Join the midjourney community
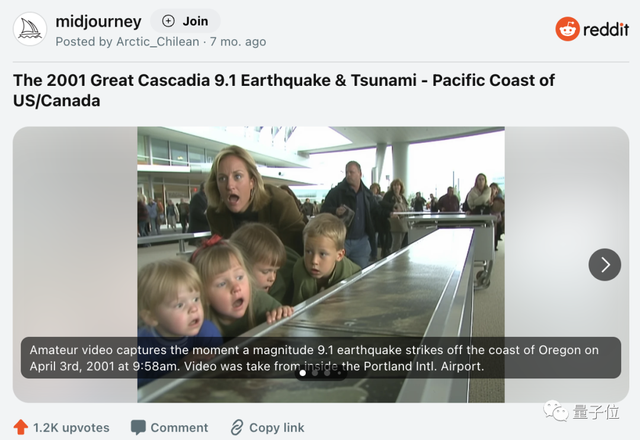The width and height of the screenshot is (640, 440). coord(185,21)
